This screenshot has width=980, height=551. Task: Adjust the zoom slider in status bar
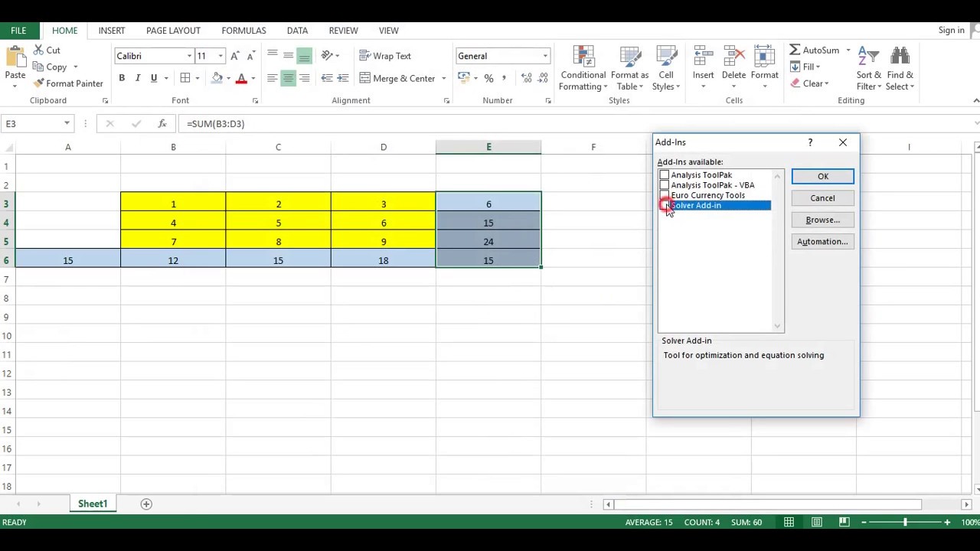click(x=905, y=522)
